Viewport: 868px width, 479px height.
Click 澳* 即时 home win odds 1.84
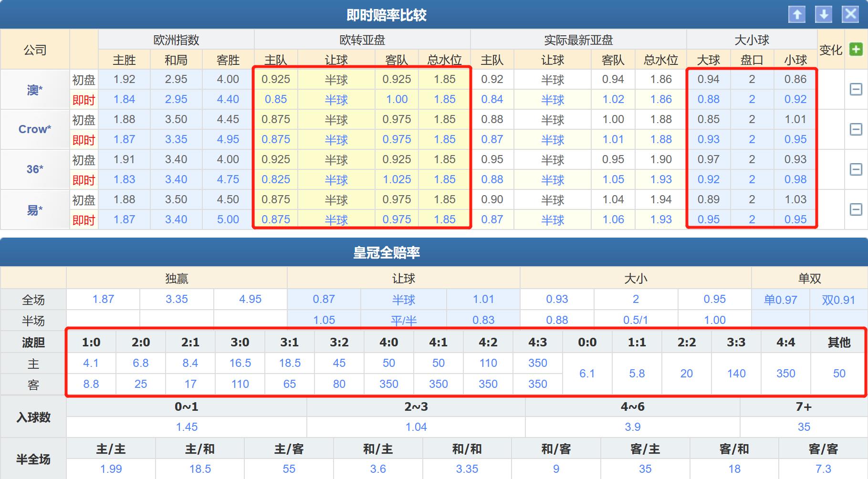point(124,99)
